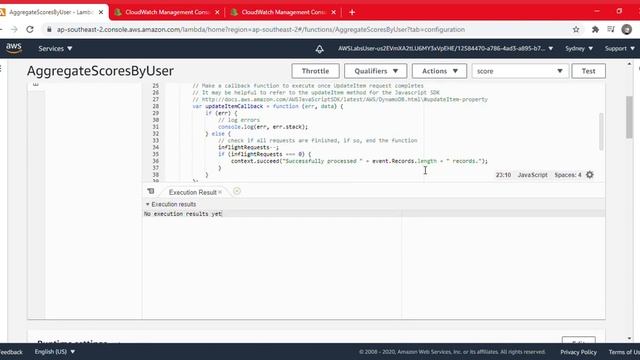Open the score test event dropdown
Viewport: 640px width, 360px height.
click(520, 71)
